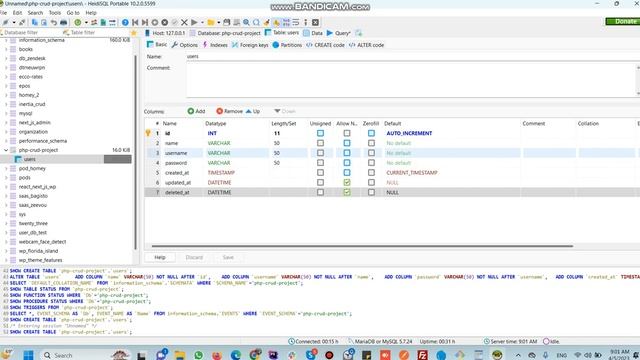
Task: Open the Tools menu
Action: point(55,13)
